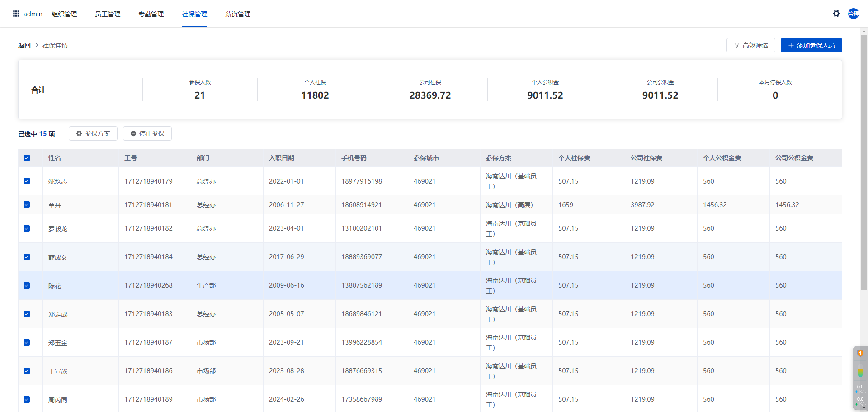Click the vertical page scrollbar
Image resolution: width=868 pixels, height=412 pixels.
click(x=864, y=163)
